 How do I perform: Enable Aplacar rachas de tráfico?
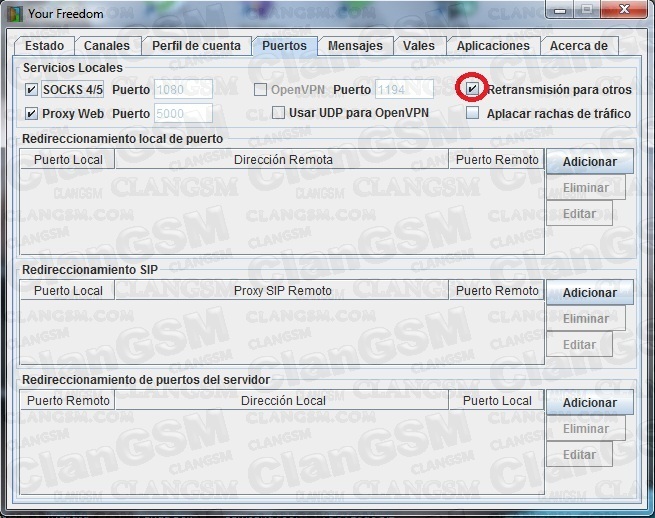coord(472,112)
